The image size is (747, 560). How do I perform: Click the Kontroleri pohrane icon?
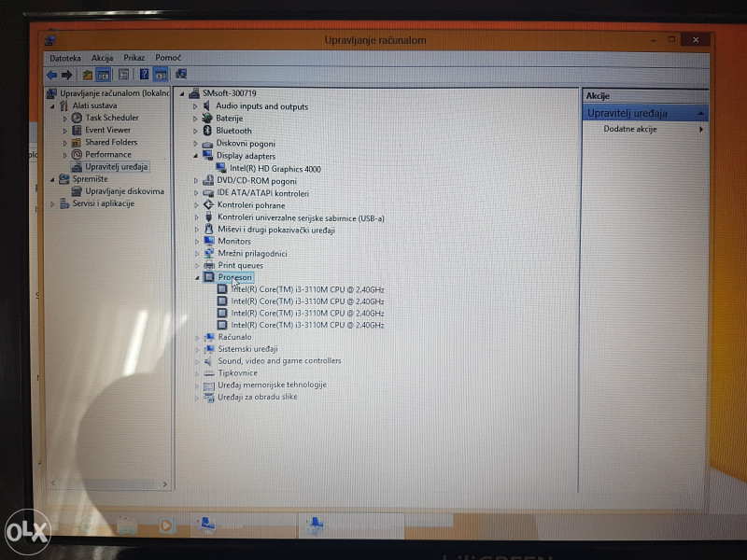tap(208, 204)
